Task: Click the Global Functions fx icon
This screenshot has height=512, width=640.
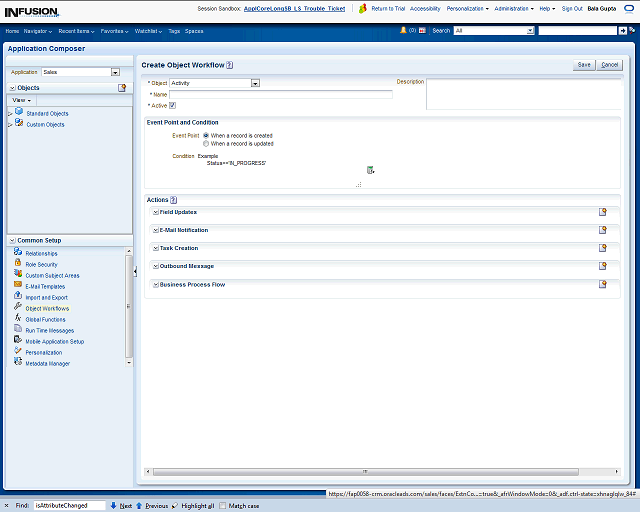Action: 18,318
